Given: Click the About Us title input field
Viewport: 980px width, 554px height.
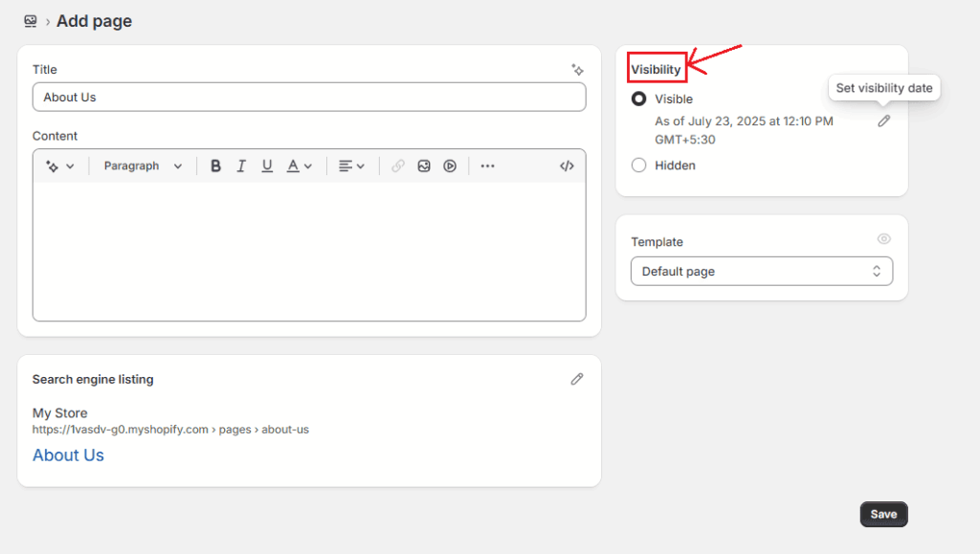Looking at the screenshot, I should (309, 98).
